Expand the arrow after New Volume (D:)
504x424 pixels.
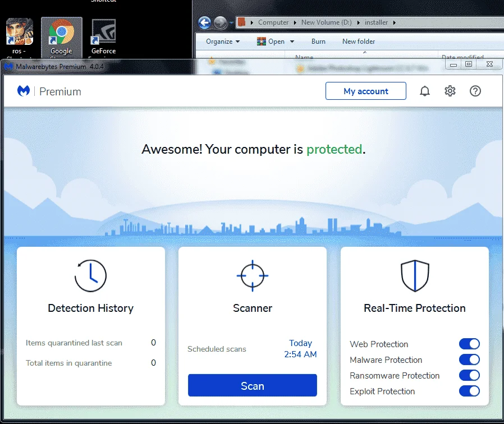pos(359,22)
